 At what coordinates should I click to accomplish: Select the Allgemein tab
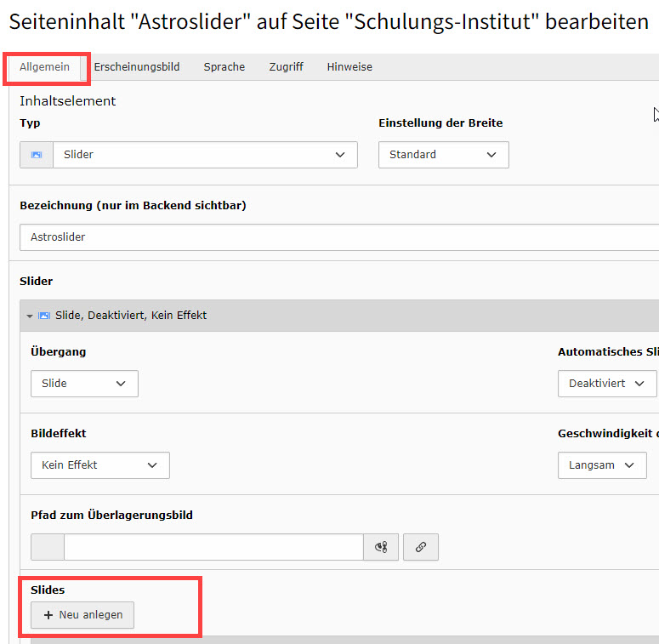click(x=45, y=67)
